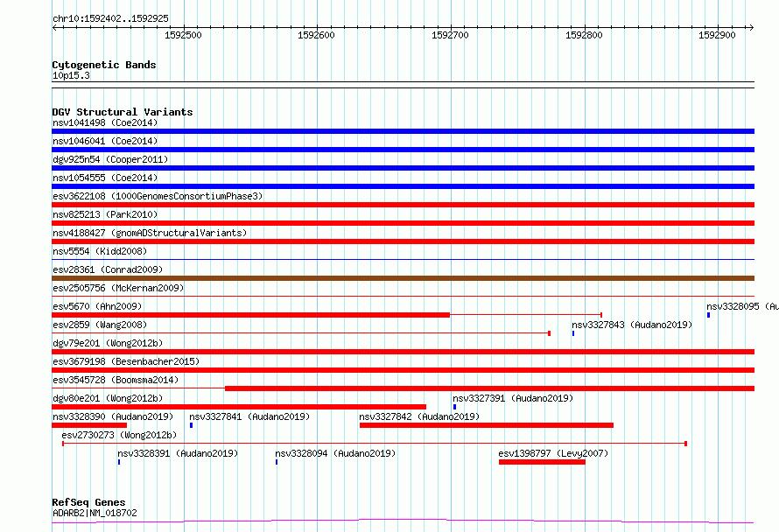The height and width of the screenshot is (532, 779).
Task: Click the thick esv3545728 red bar
Action: [x=489, y=388]
